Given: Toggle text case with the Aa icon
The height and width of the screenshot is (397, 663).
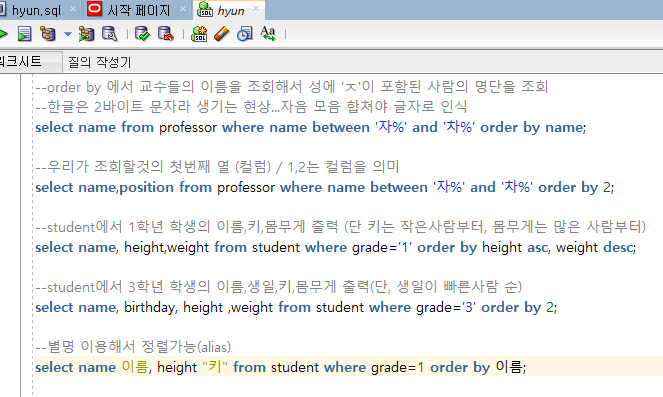Looking at the screenshot, I should 268,34.
